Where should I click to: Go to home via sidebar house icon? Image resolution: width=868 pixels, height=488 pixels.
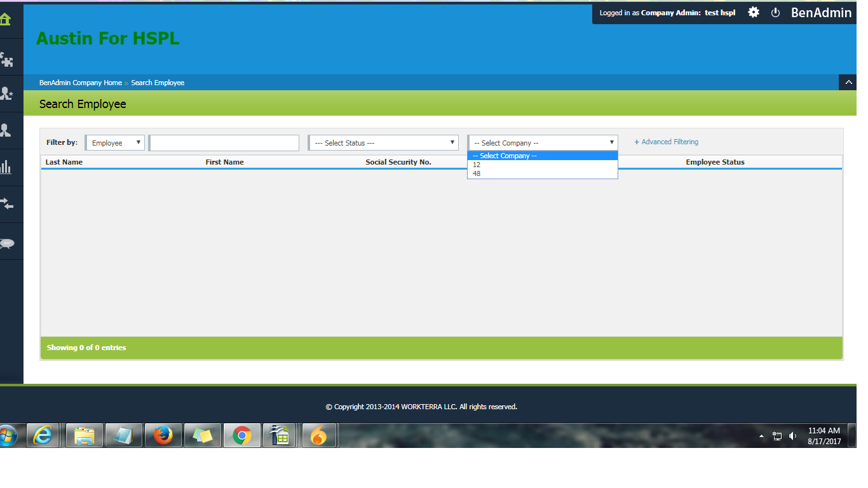click(x=6, y=20)
